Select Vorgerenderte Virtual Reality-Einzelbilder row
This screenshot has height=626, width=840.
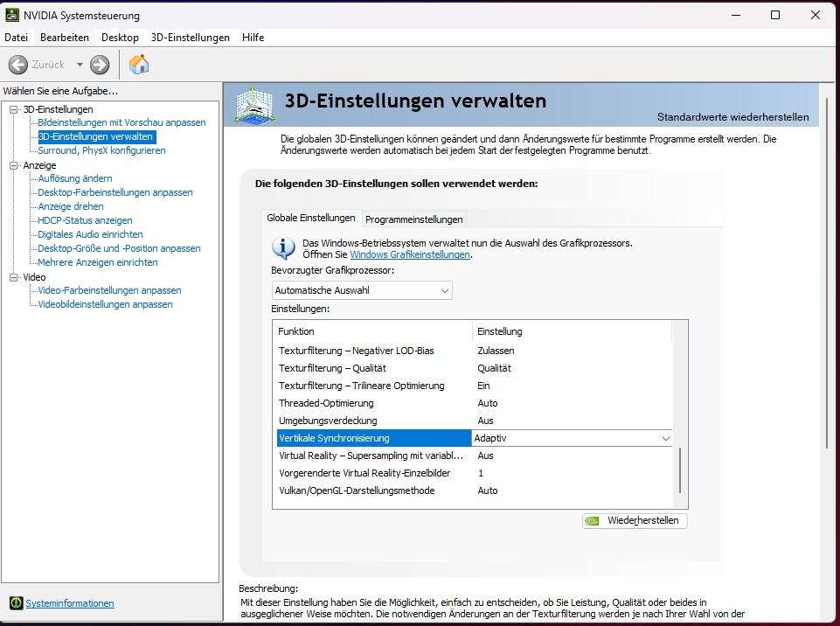coord(474,473)
